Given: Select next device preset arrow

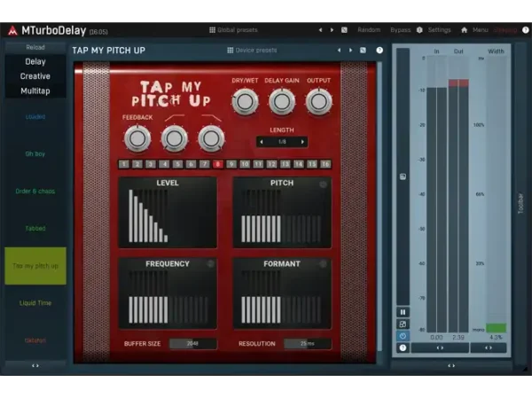Looking at the screenshot, I should (350, 51).
